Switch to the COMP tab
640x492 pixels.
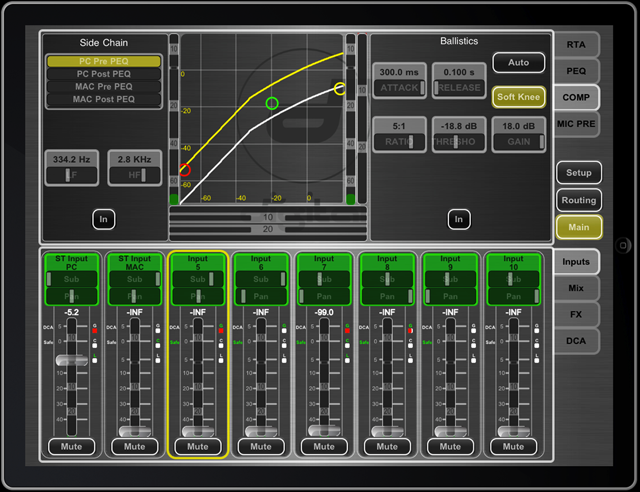(576, 97)
